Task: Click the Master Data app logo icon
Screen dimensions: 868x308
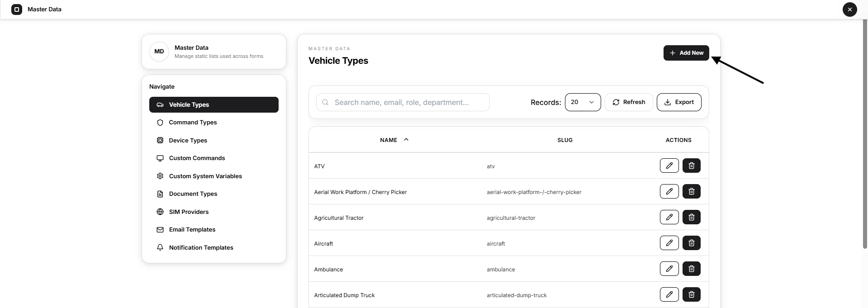Action: coord(17,9)
